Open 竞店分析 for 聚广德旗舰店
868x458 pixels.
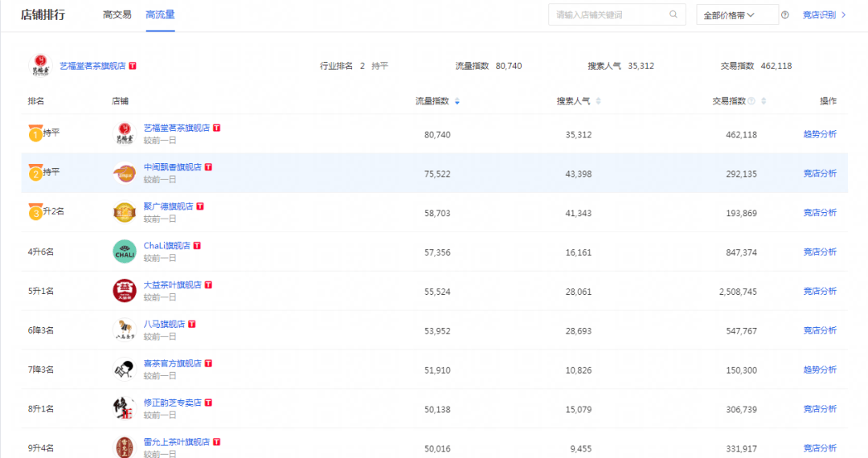click(x=820, y=212)
